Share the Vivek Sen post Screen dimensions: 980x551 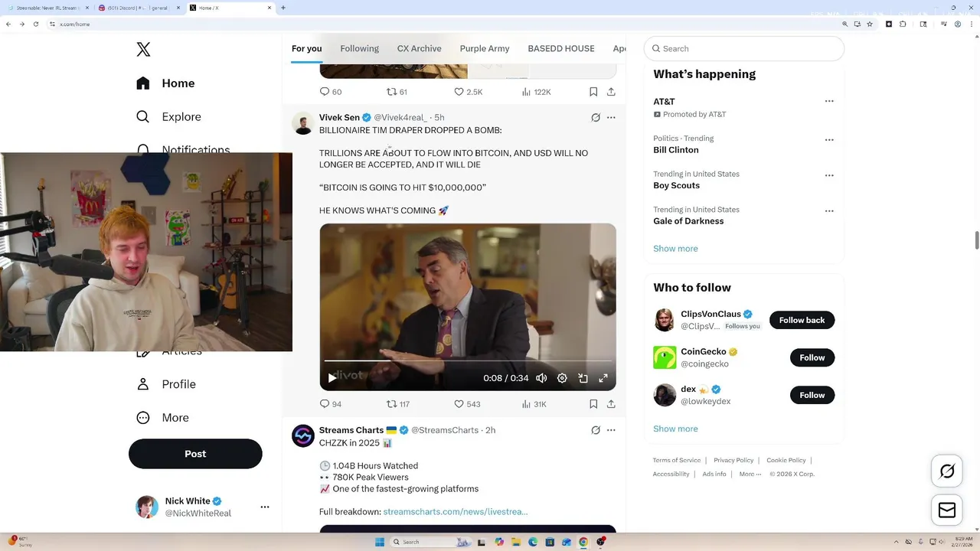point(611,404)
